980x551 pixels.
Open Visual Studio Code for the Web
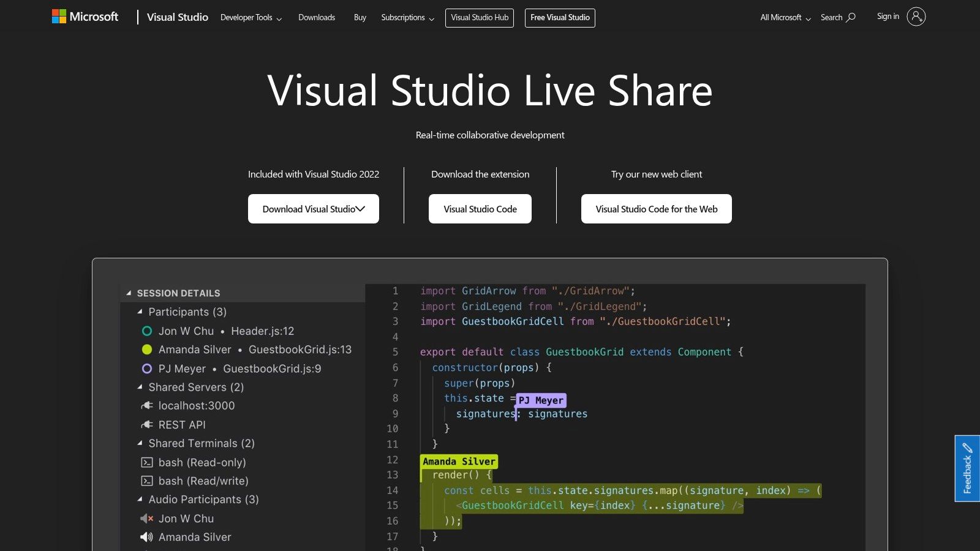[x=657, y=209]
